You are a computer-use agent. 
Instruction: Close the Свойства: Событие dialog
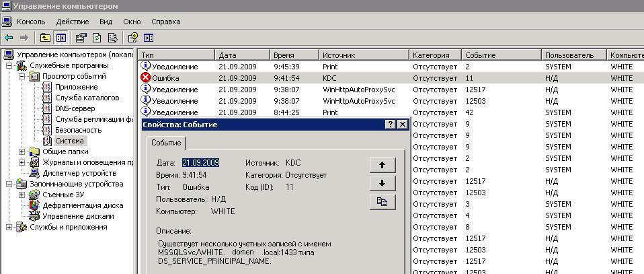[x=403, y=125]
